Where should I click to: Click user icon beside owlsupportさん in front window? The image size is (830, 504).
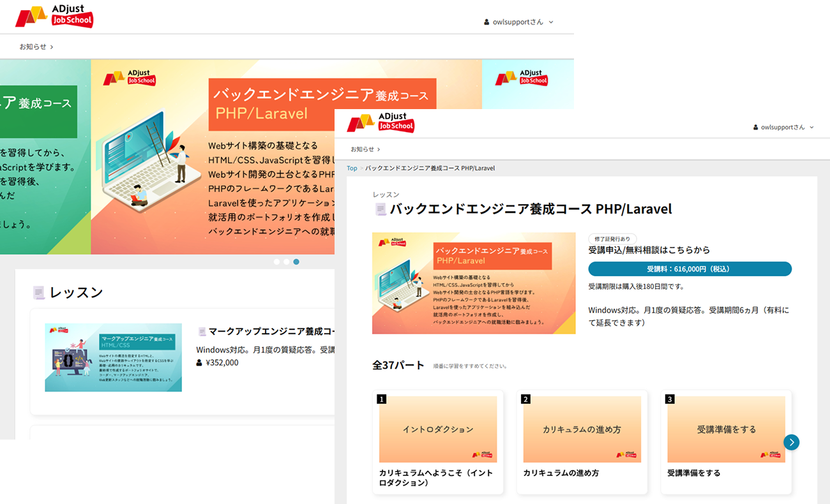756,128
